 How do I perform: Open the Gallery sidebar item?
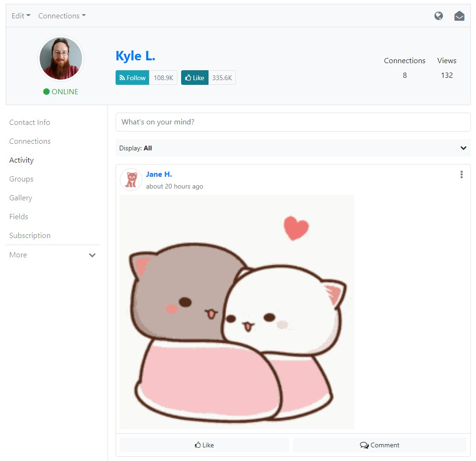coord(21,198)
